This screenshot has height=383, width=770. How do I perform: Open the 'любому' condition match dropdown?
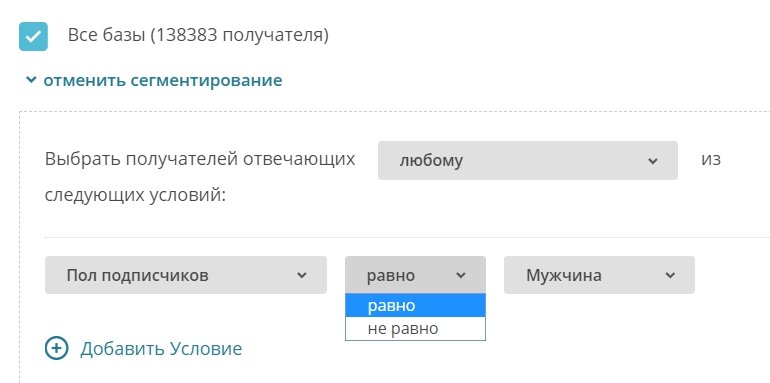527,161
